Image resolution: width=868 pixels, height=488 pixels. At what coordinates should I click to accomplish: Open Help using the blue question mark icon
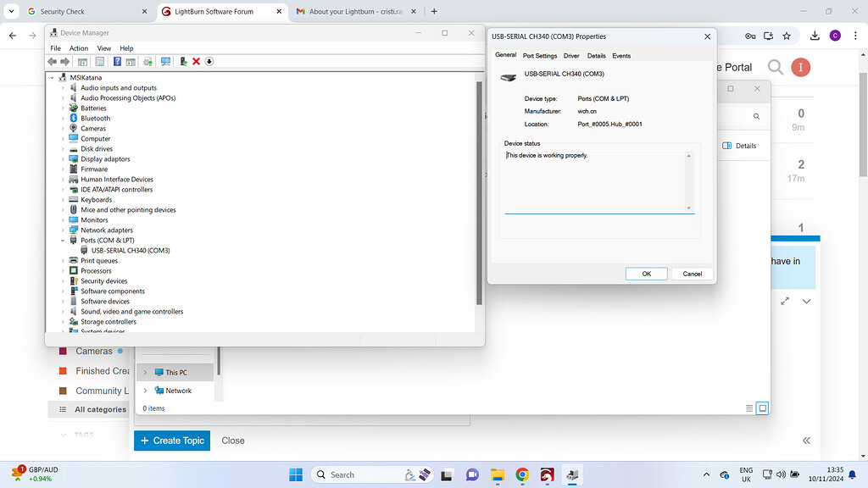point(117,61)
